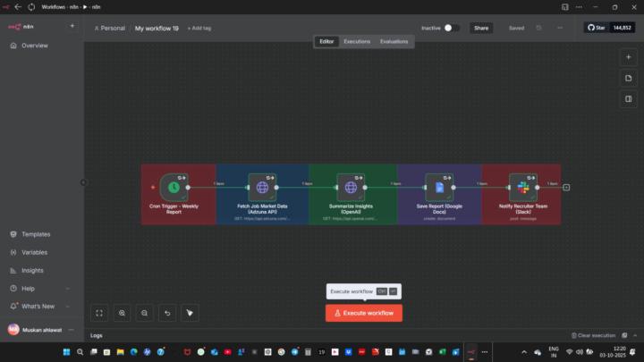The width and height of the screenshot is (644, 362).
Task: Switch to the Executions tab
Action: click(x=357, y=41)
